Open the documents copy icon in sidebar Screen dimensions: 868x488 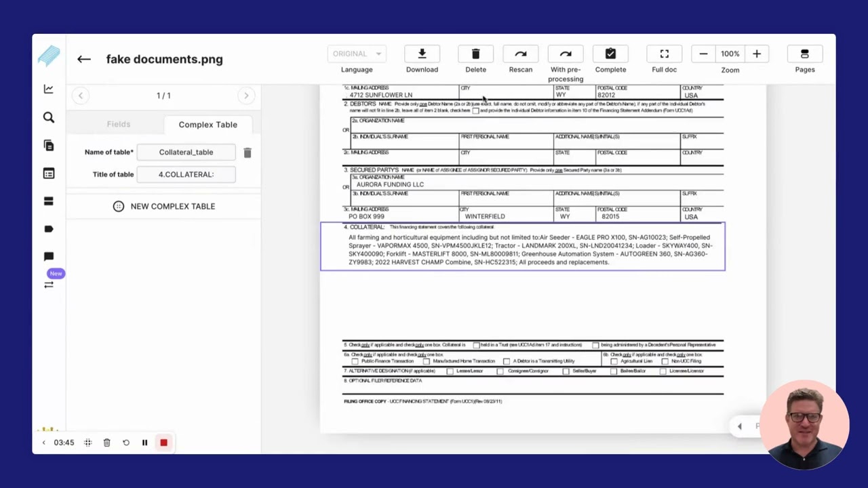coord(49,145)
